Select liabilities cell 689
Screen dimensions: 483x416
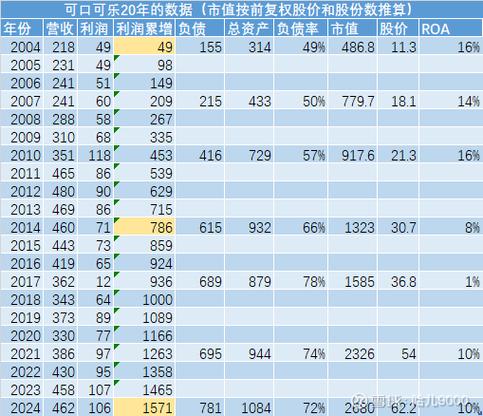coord(200,280)
